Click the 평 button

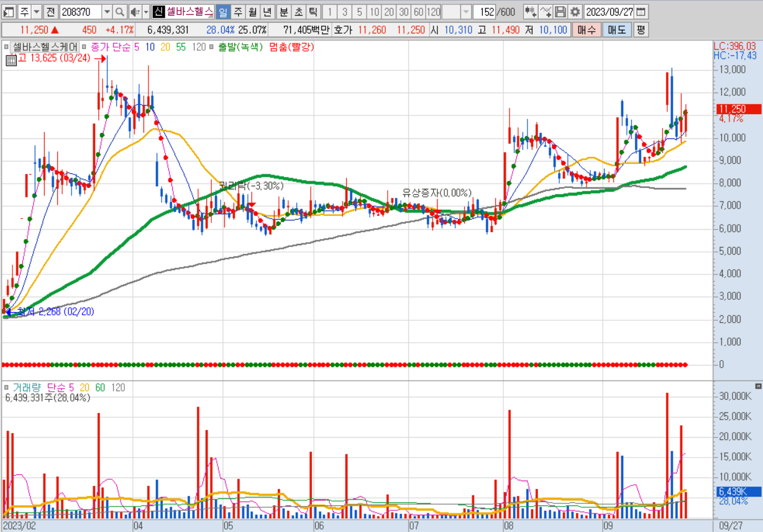[x=641, y=29]
